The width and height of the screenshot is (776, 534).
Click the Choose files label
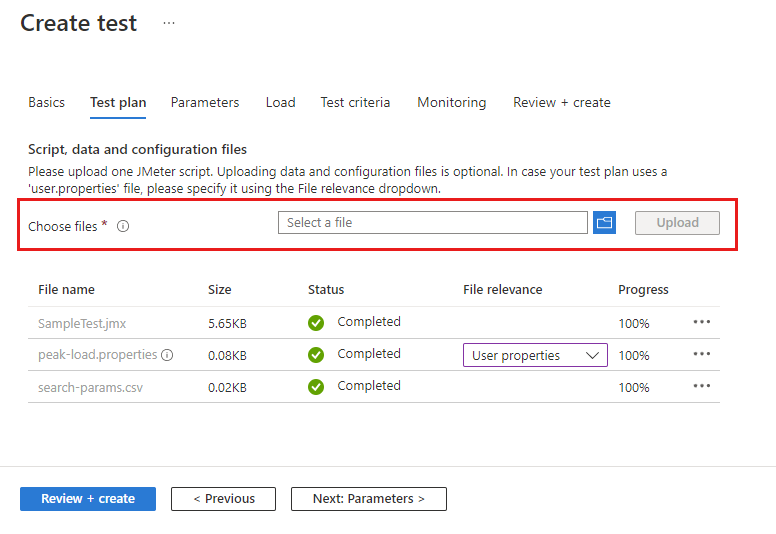[63, 227]
